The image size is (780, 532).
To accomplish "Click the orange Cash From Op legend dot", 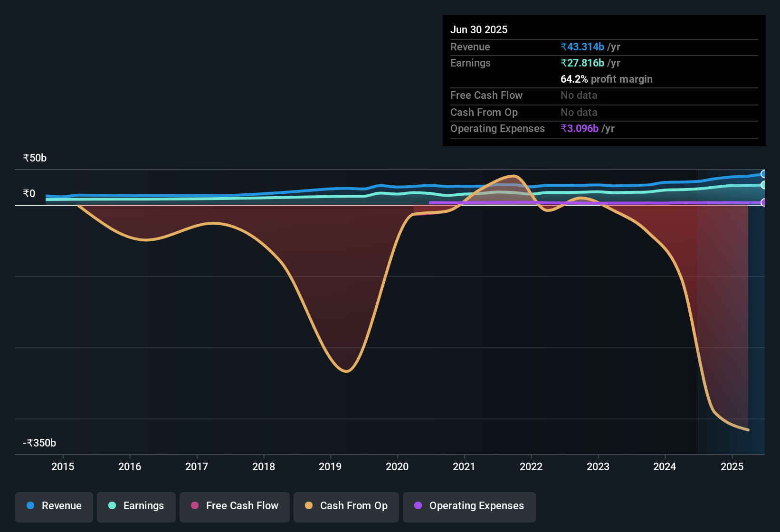I will point(309,506).
